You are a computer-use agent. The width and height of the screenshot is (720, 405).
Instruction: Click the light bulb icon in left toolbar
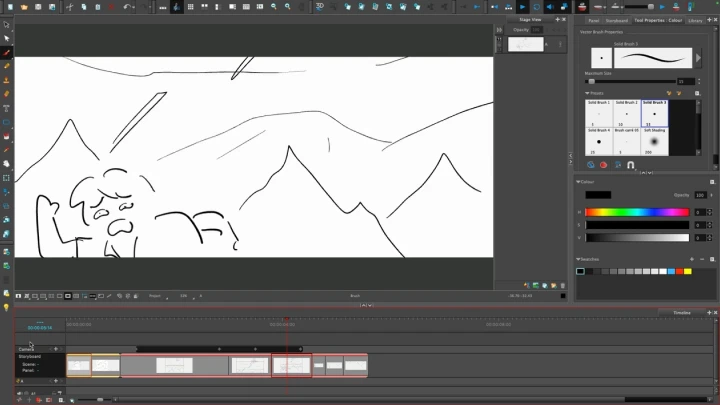(6, 306)
